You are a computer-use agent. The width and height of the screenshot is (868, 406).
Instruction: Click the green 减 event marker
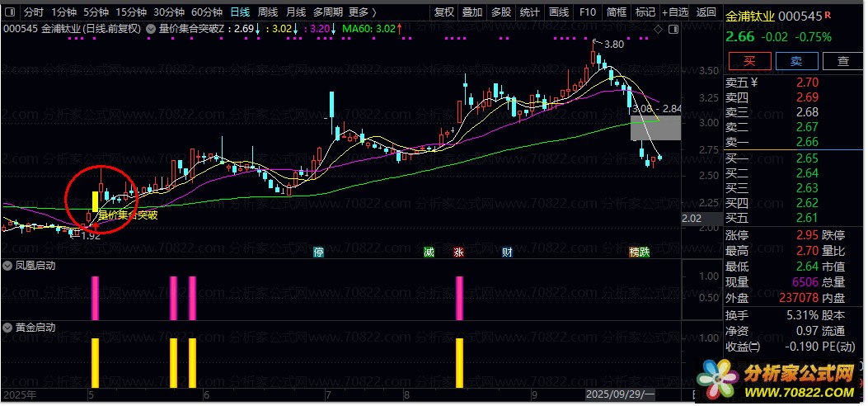click(x=429, y=252)
